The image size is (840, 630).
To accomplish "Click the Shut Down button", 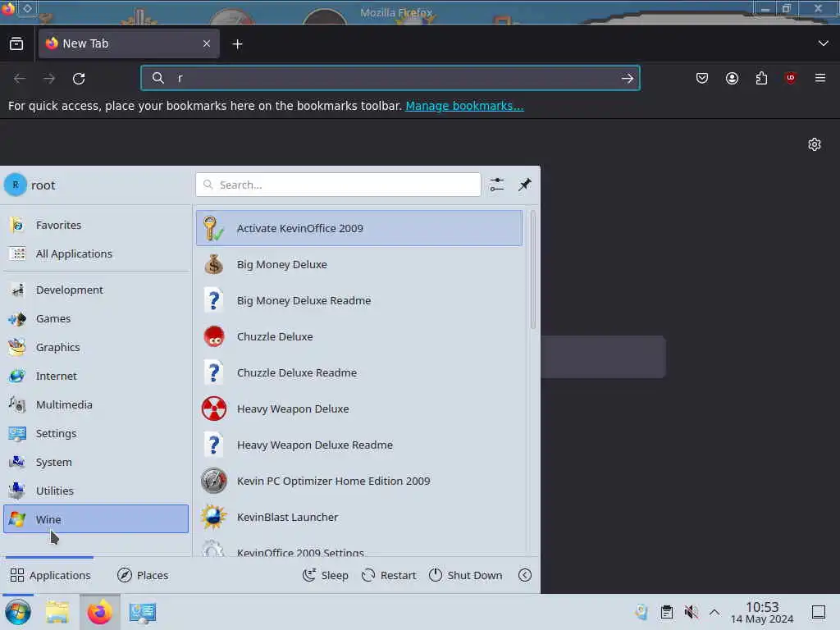I will click(x=466, y=575).
